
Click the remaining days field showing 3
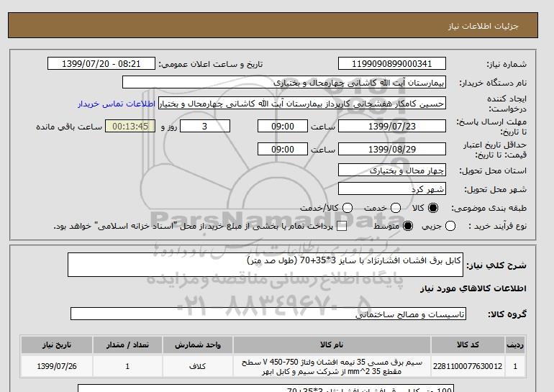tap(205, 126)
